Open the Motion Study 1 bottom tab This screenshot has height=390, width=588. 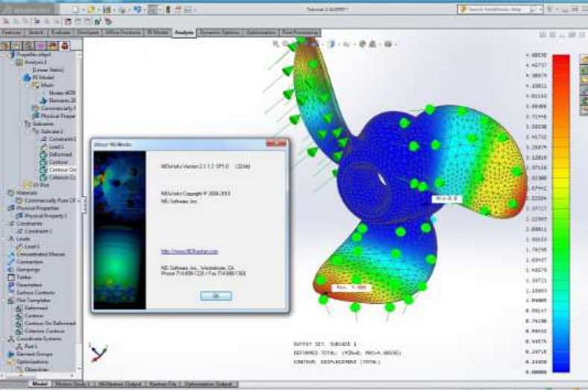[72, 384]
